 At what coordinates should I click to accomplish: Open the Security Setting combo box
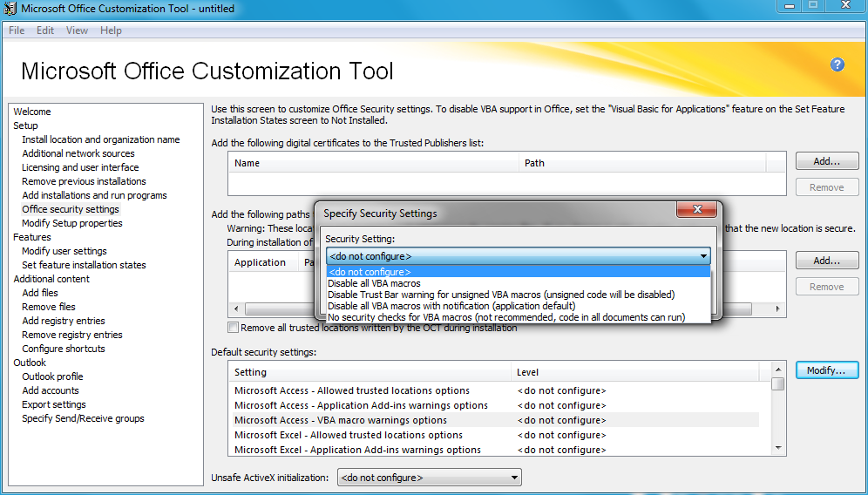pos(519,256)
